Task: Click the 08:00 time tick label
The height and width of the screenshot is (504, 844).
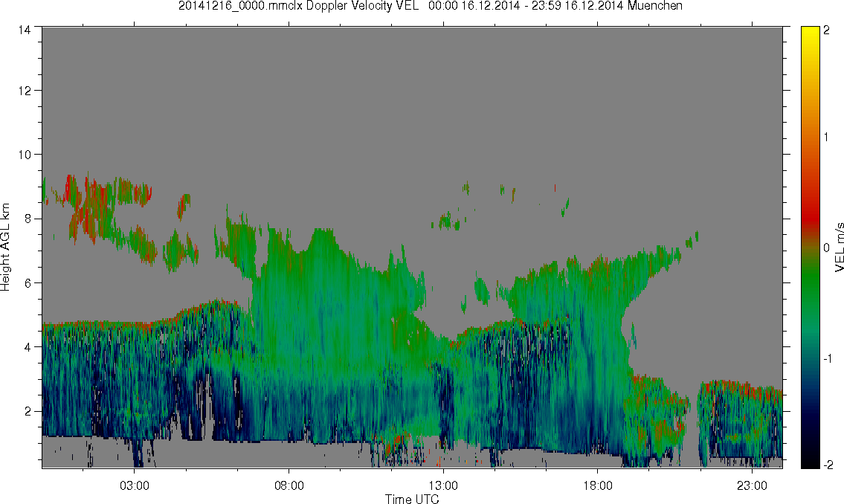Action: tap(289, 485)
